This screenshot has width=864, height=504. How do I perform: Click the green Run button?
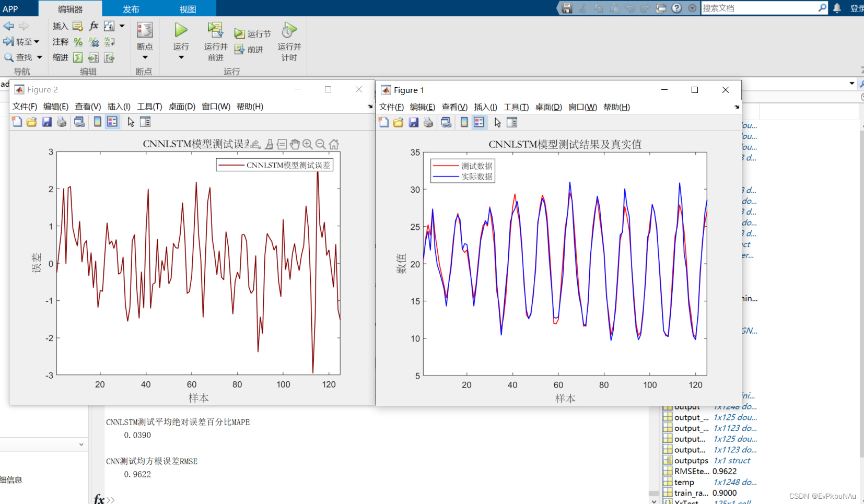coord(181,31)
